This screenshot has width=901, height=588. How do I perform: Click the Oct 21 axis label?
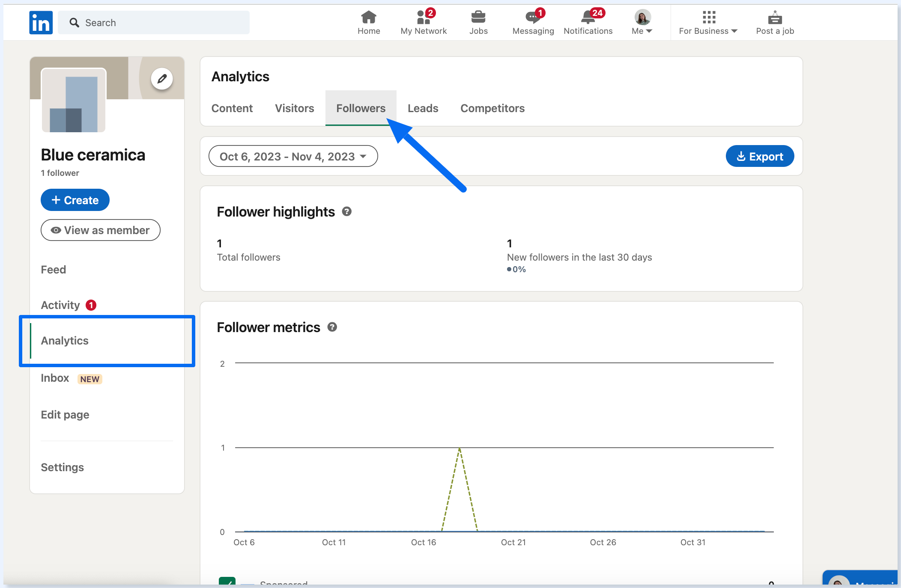513,542
